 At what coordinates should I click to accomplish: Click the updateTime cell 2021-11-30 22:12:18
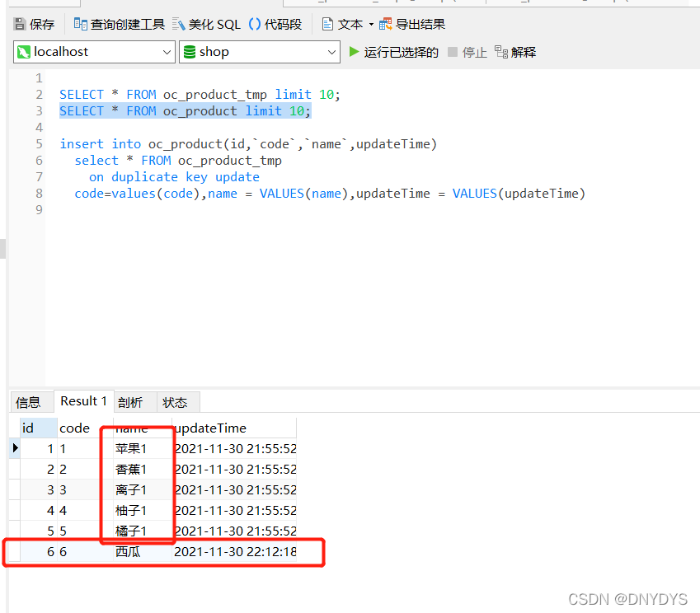click(x=235, y=551)
